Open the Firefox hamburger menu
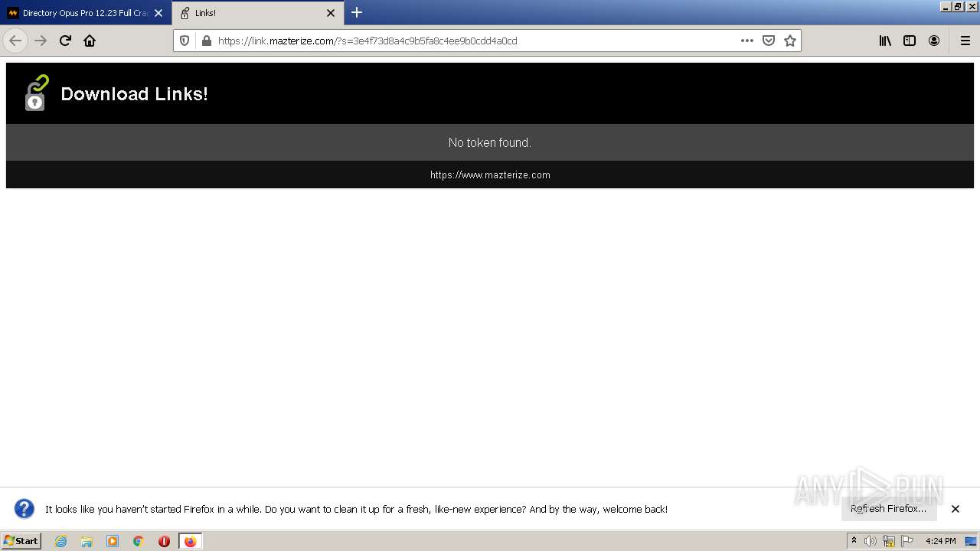Viewport: 980px width, 551px height. coord(965,41)
